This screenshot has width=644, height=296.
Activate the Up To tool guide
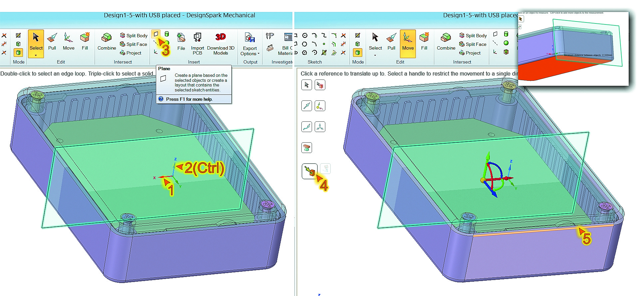[x=310, y=171]
